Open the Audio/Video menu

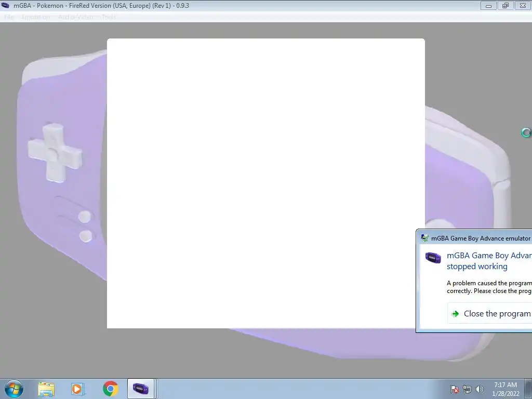[x=76, y=17]
